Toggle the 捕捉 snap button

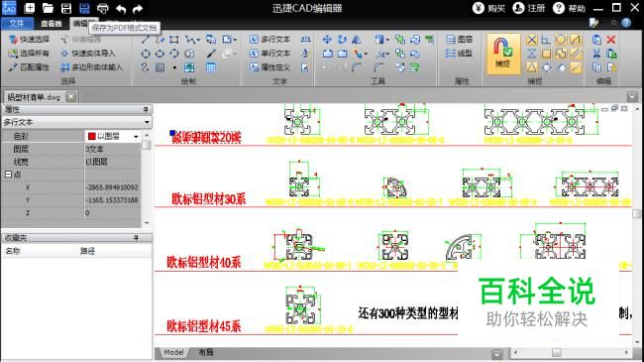pos(503,54)
